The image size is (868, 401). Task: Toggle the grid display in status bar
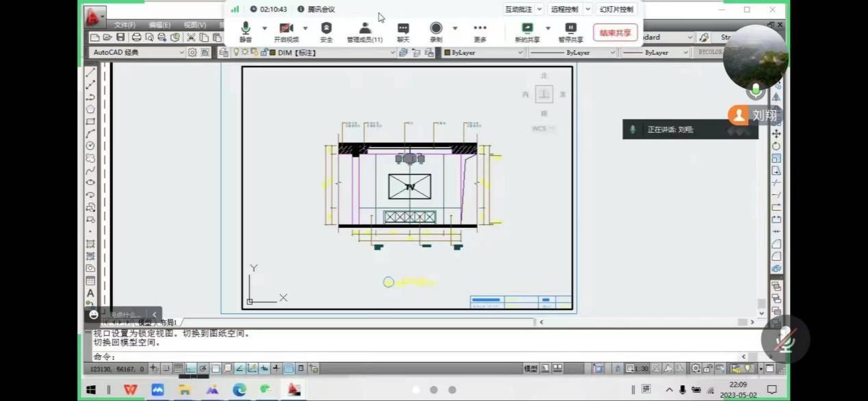pyautogui.click(x=178, y=368)
